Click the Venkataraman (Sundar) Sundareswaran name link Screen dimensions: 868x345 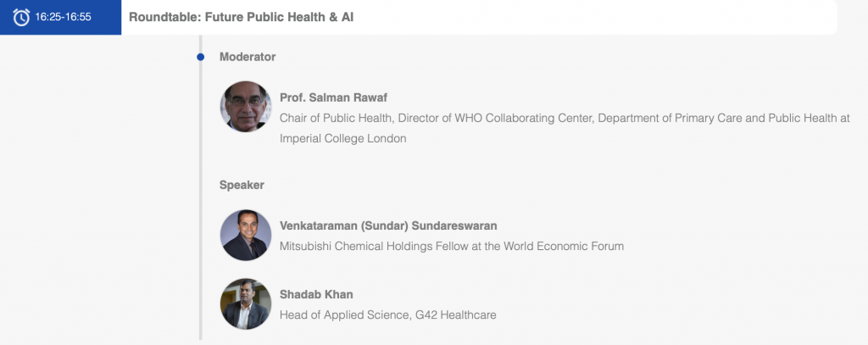pos(388,226)
